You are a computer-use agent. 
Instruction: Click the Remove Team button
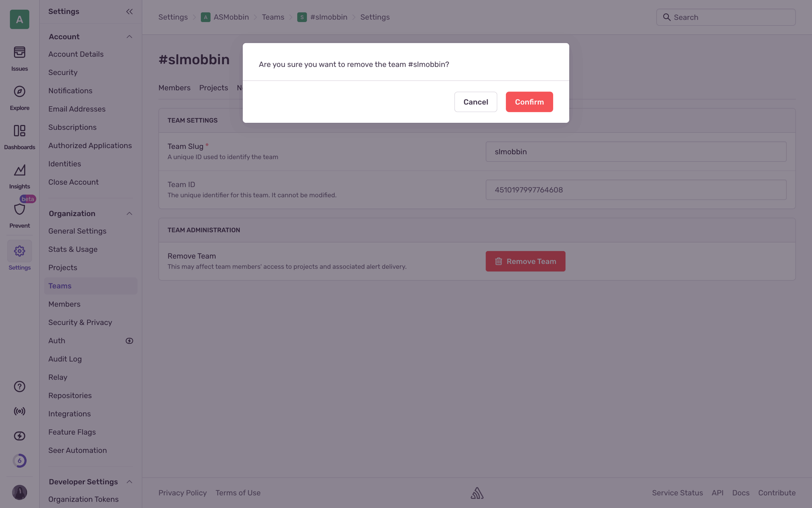(525, 261)
